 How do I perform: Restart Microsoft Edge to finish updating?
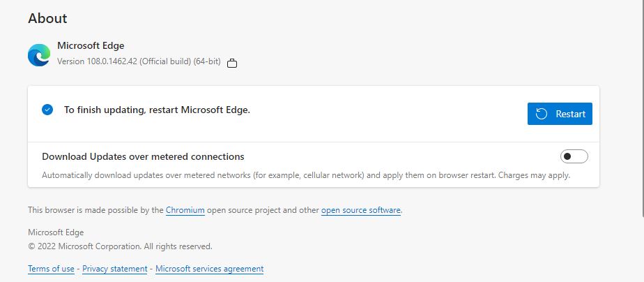tap(560, 114)
